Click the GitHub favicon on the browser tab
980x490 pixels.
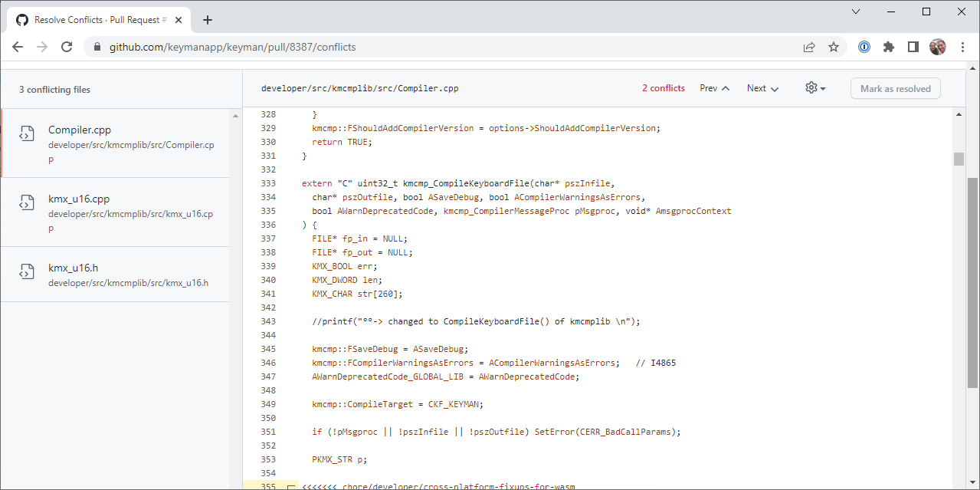click(x=22, y=20)
